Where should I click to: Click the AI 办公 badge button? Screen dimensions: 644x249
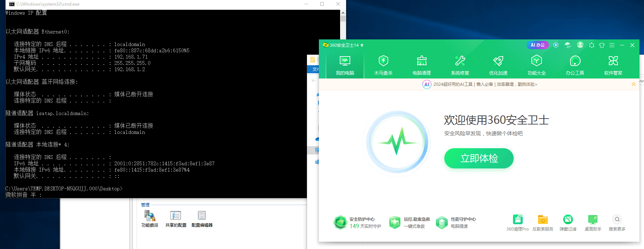[537, 45]
